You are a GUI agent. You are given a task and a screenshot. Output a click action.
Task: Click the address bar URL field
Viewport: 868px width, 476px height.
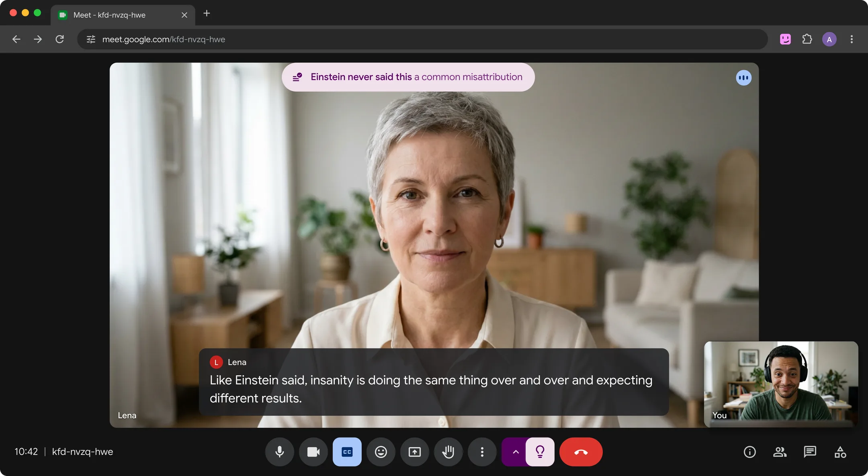point(422,39)
